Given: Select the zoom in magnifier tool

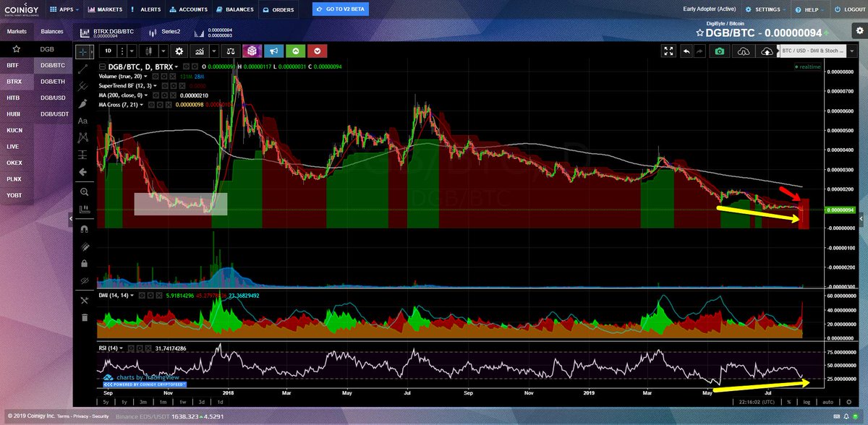Looking at the screenshot, I should (x=83, y=192).
